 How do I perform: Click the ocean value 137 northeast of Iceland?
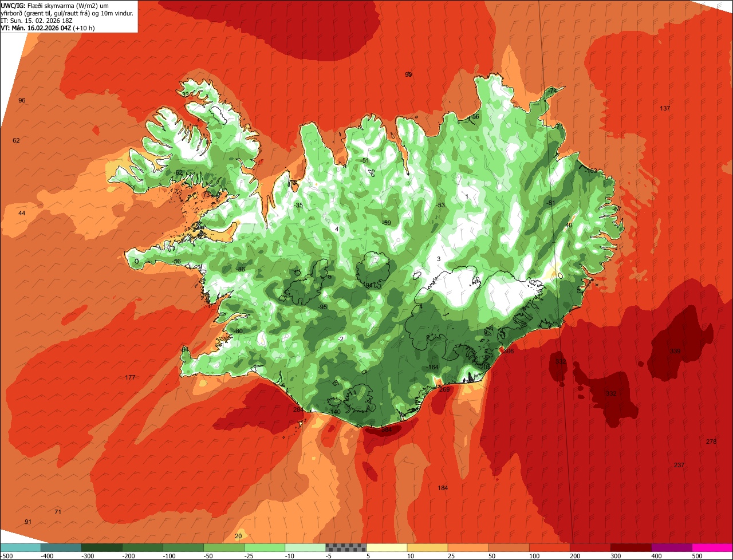coord(665,108)
